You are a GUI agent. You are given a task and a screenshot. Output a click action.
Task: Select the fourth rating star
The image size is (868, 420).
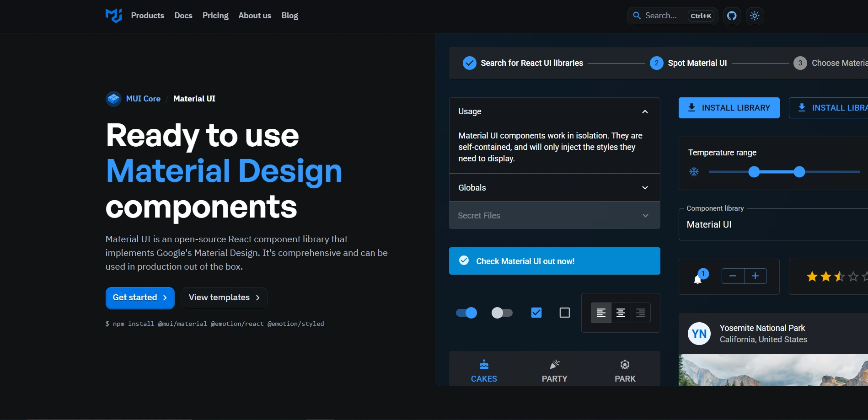coord(853,276)
